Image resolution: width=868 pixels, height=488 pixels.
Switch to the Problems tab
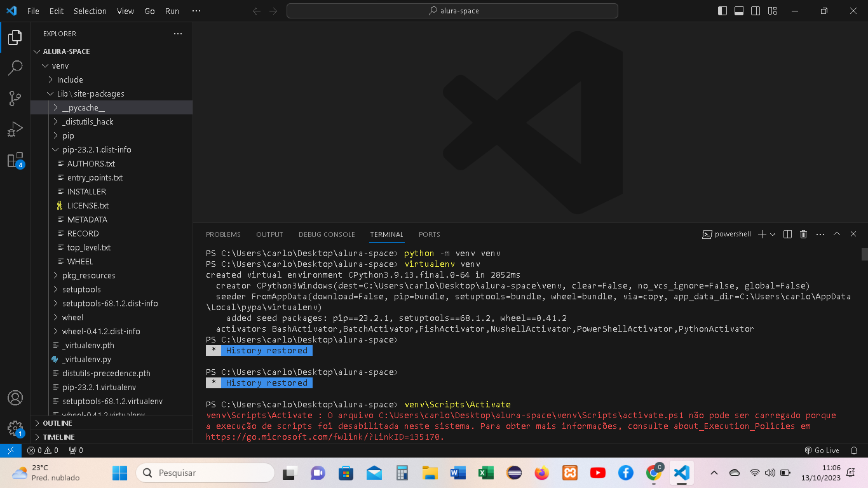(x=223, y=234)
